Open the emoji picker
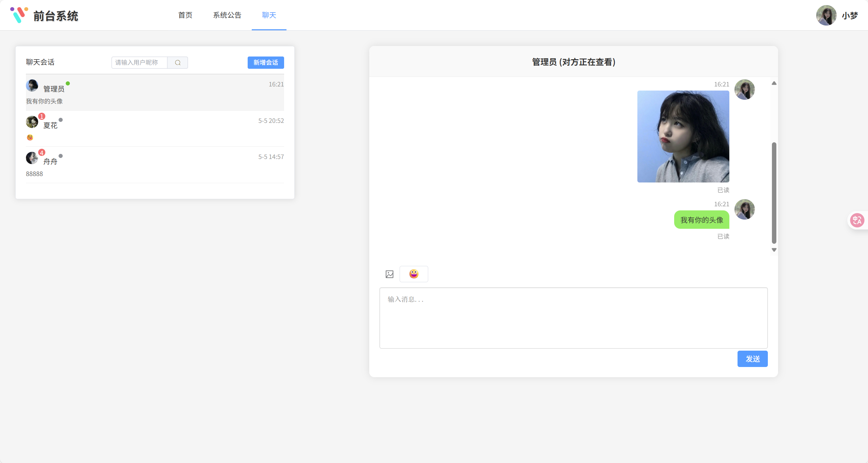Viewport: 868px width, 463px height. pyautogui.click(x=414, y=274)
